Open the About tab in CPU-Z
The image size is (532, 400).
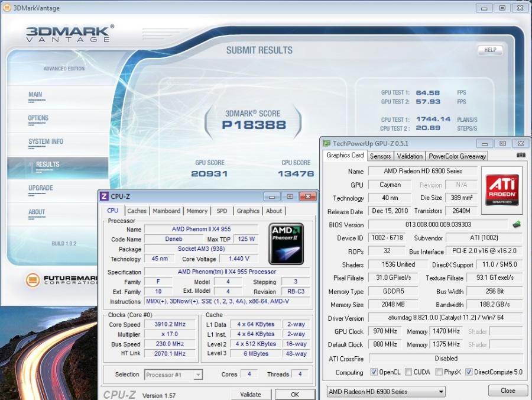tap(274, 211)
